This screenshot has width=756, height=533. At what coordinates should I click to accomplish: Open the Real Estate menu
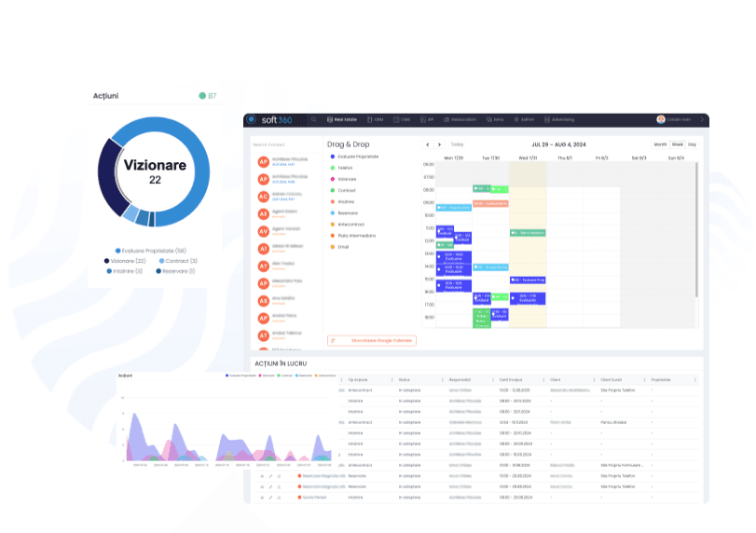tap(342, 119)
